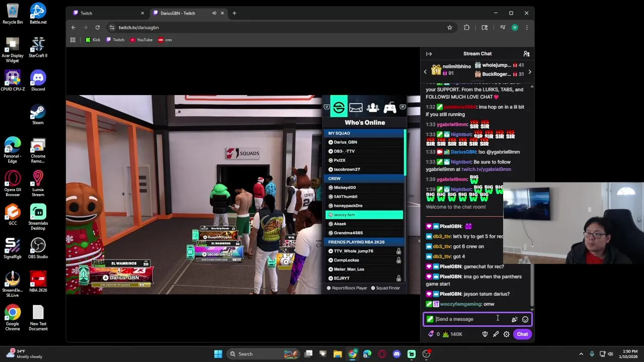Open NBA 2K26 desktop shortcut
This screenshot has width=644, height=362.
(38, 282)
